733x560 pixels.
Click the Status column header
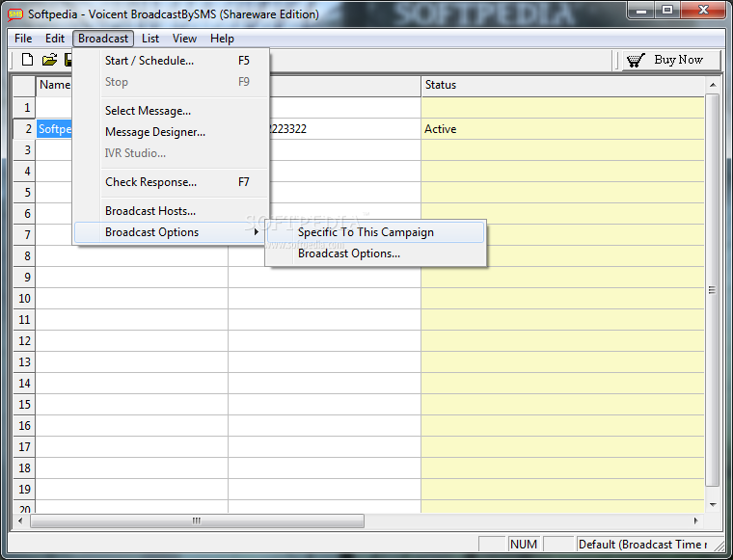563,86
